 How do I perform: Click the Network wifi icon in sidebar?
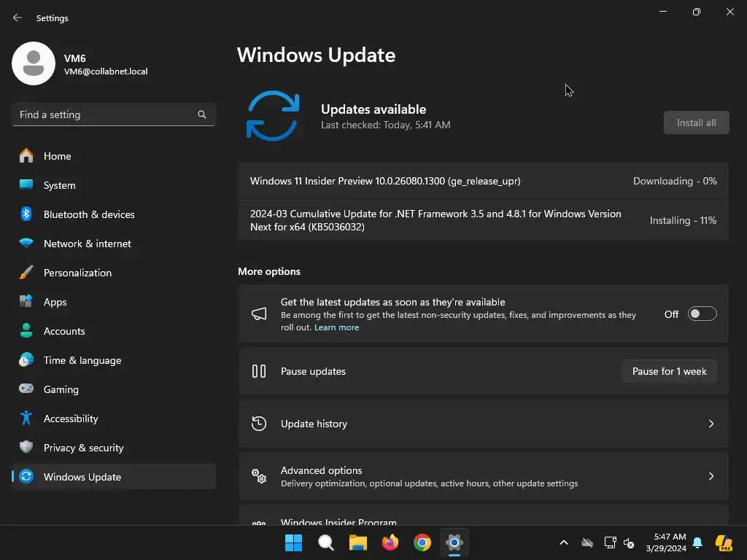coord(26,244)
